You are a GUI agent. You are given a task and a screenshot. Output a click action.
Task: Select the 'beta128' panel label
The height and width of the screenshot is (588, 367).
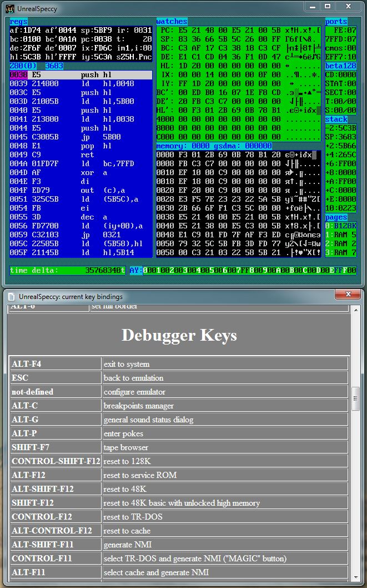[341, 66]
